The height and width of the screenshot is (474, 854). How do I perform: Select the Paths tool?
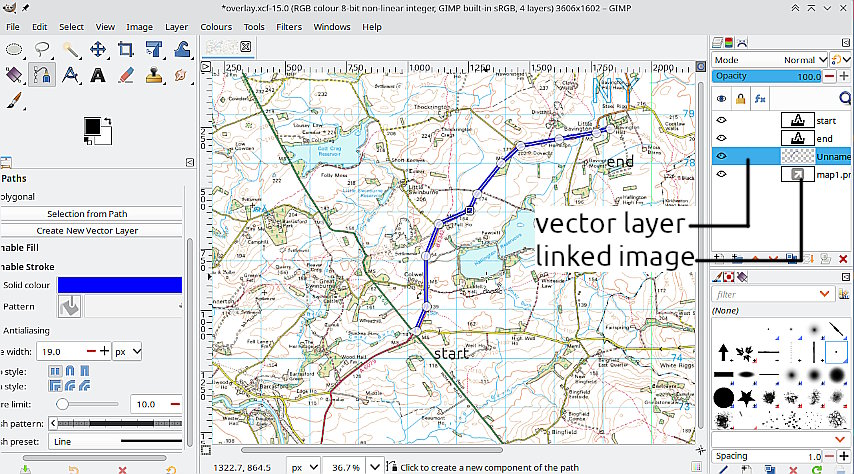[x=42, y=75]
